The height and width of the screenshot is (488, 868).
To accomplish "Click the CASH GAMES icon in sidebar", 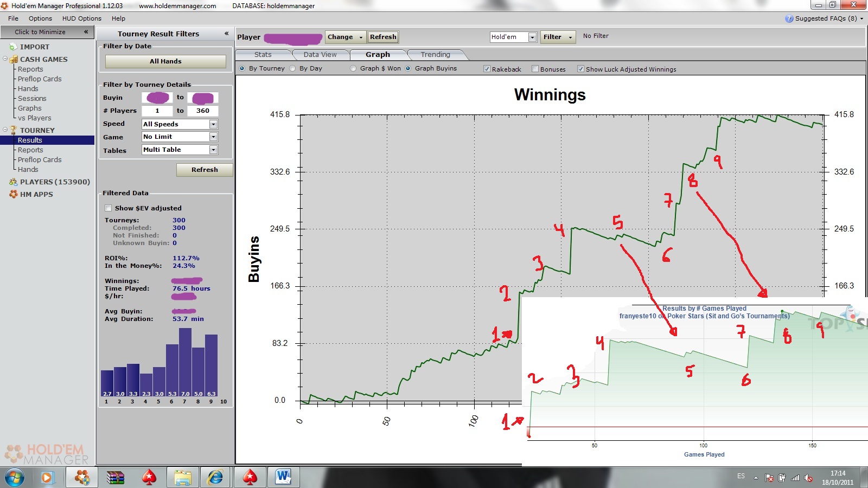I will (14, 59).
